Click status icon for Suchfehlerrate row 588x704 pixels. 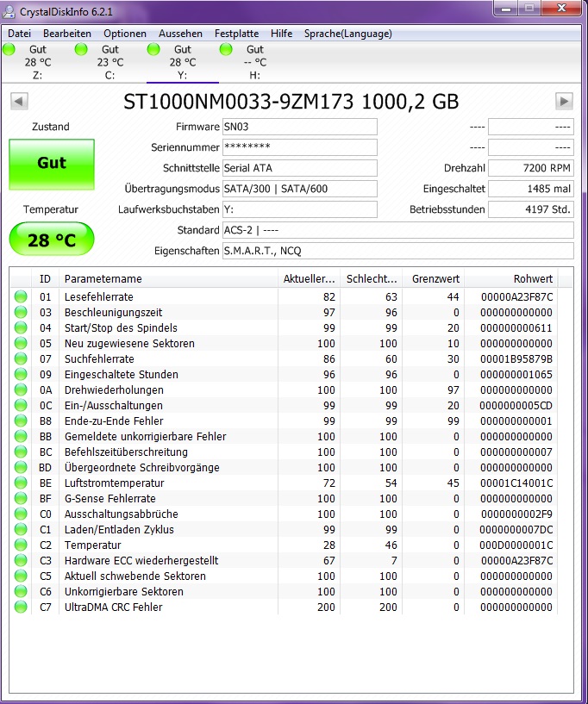[21, 358]
